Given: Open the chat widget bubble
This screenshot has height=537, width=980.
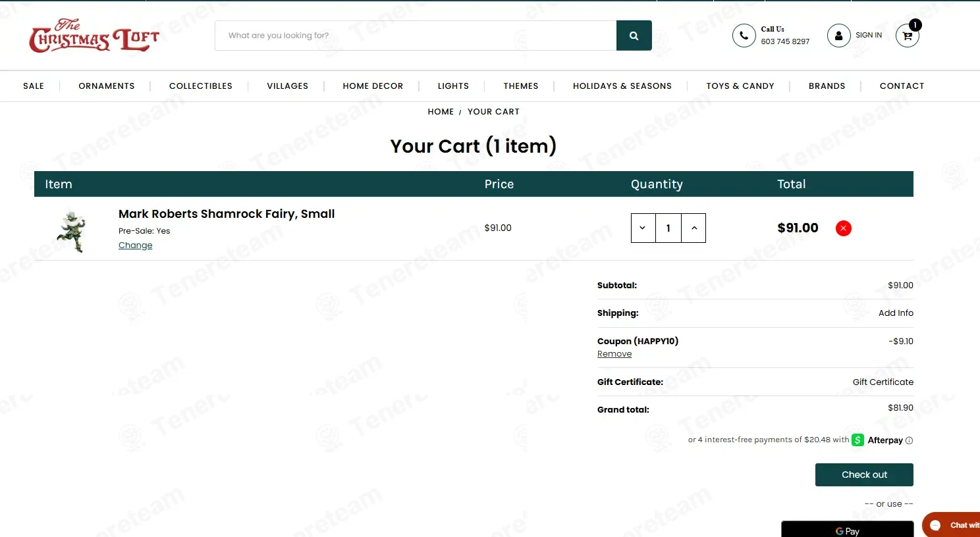Looking at the screenshot, I should pyautogui.click(x=952, y=524).
